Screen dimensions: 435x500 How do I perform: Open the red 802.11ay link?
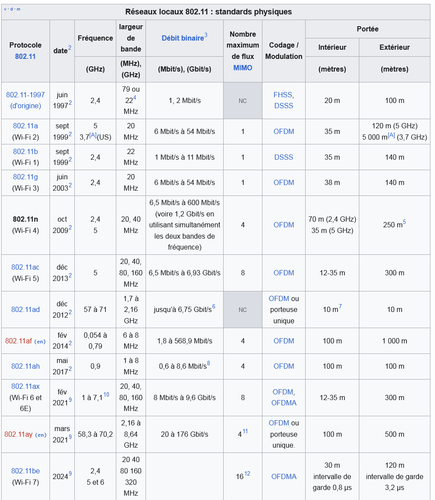coord(18,435)
